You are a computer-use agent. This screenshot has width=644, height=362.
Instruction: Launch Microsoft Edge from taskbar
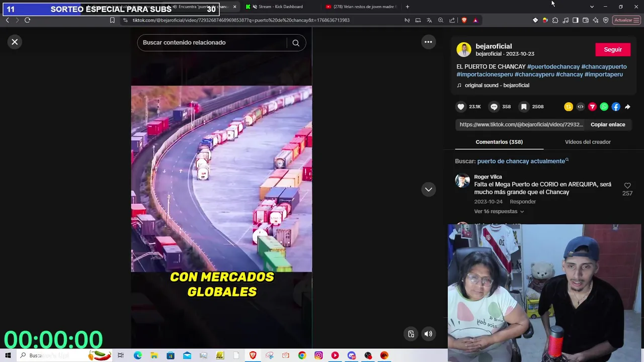138,355
